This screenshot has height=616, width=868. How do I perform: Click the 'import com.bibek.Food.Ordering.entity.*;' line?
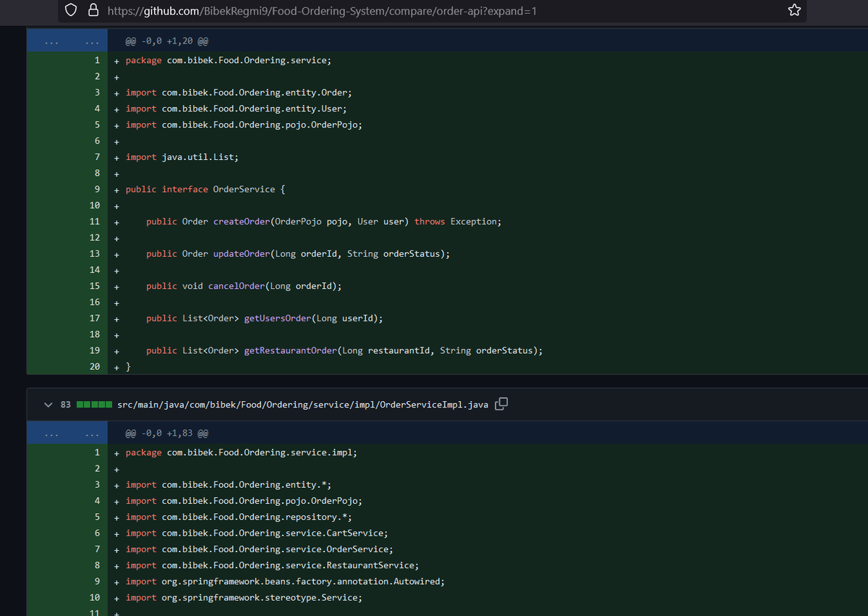click(x=229, y=485)
